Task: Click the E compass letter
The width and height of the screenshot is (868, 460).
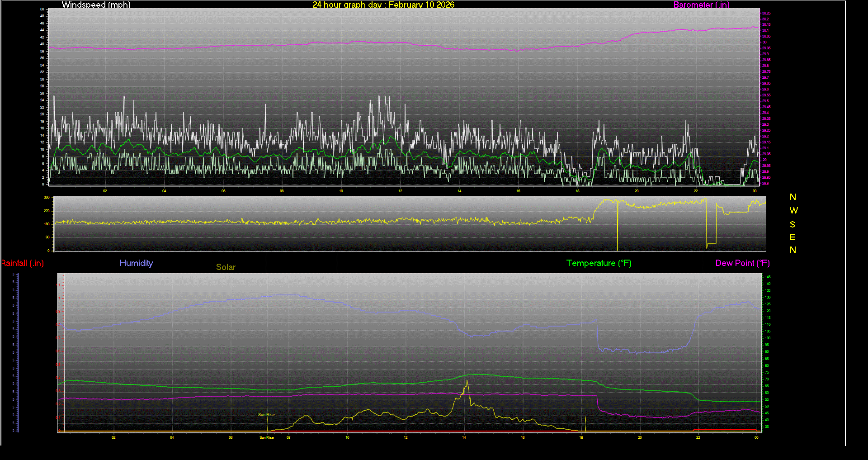Action: tap(793, 237)
